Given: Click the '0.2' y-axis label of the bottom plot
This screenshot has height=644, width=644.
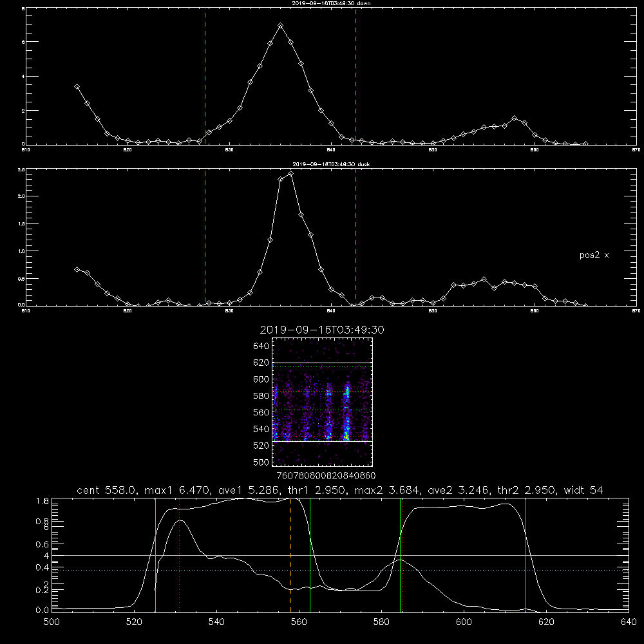Looking at the screenshot, I should tap(42, 590).
